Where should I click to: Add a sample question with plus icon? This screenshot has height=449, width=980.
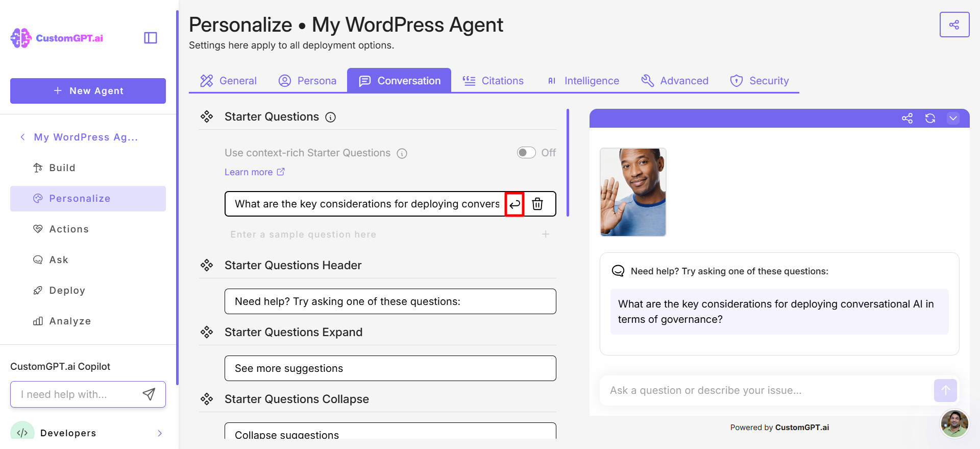coord(546,234)
